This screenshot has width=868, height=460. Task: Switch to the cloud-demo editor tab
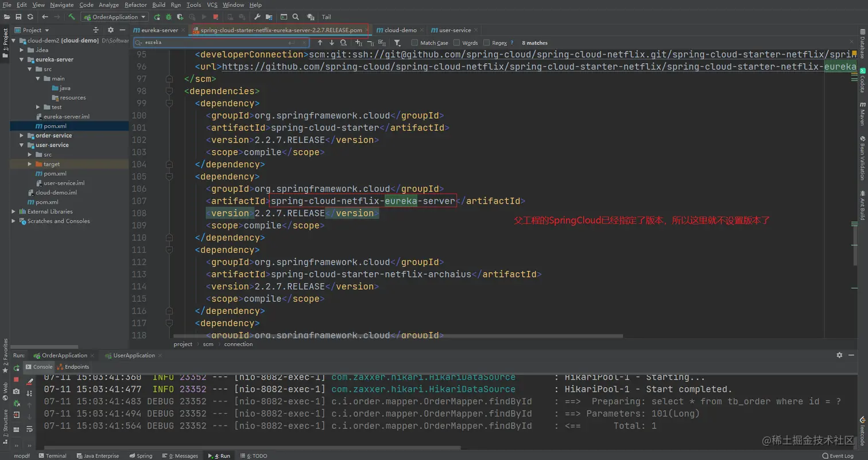pos(400,30)
